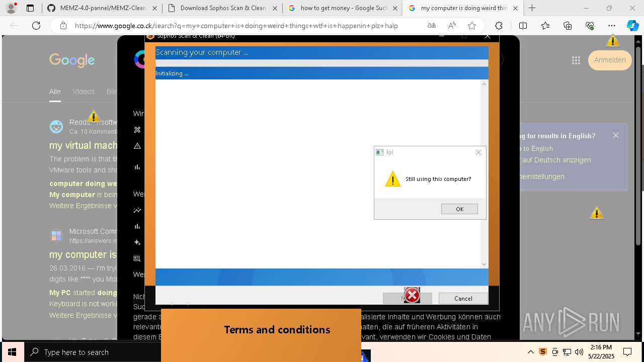Click the address bar URL

[236, 26]
